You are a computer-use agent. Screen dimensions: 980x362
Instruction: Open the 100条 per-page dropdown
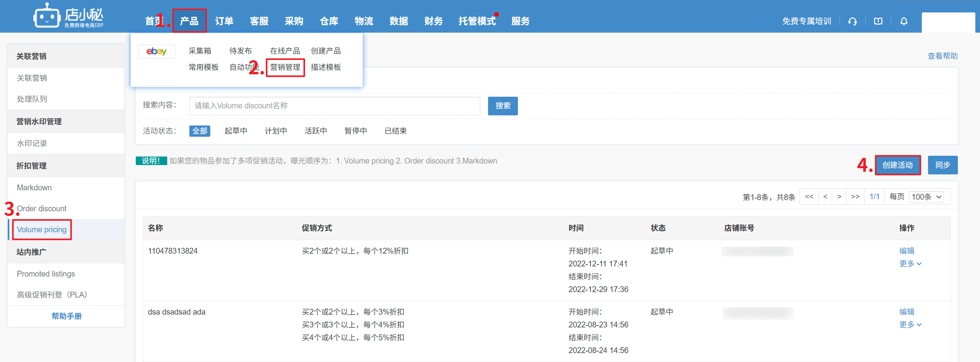pyautogui.click(x=926, y=197)
